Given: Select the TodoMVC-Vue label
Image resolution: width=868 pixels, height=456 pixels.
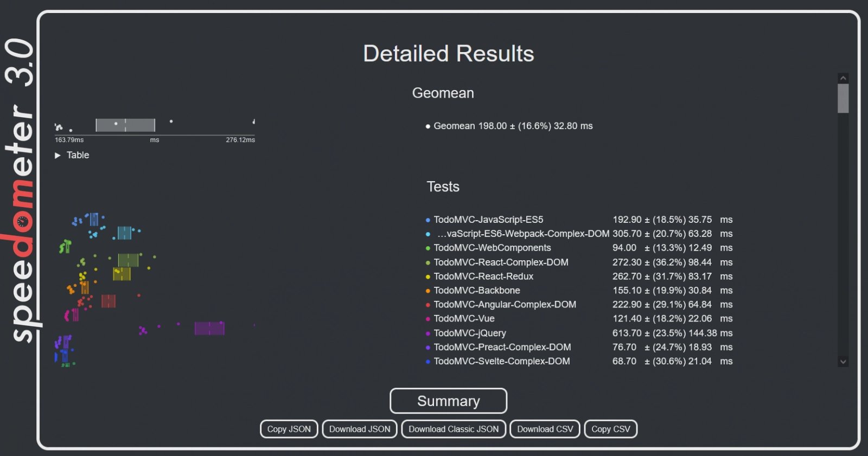Looking at the screenshot, I should point(464,318).
